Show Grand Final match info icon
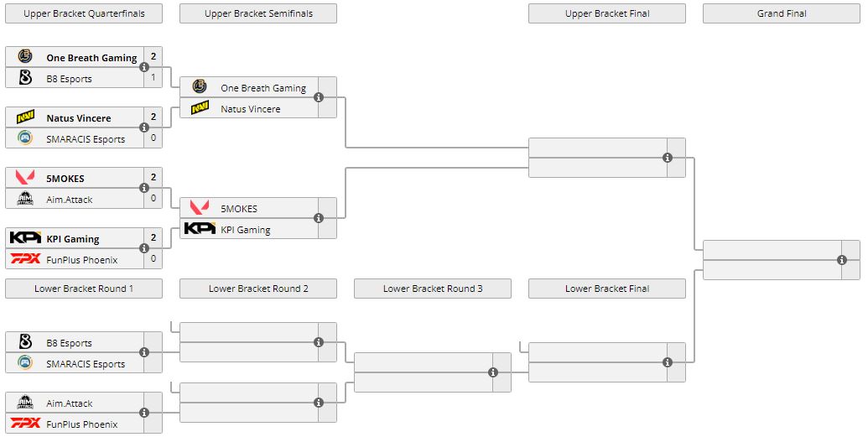Image resolution: width=868 pixels, height=437 pixels. point(842,260)
